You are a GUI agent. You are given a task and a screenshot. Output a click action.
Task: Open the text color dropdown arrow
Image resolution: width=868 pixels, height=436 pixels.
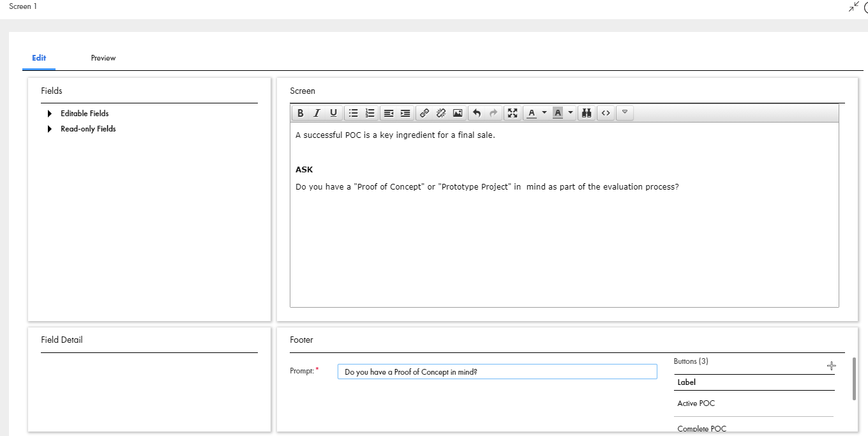coord(544,113)
